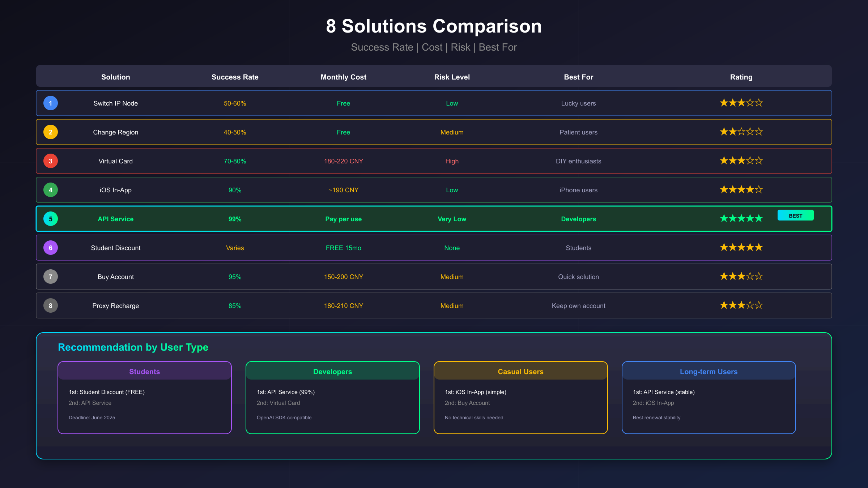Click the gray number 7 circle badge

coord(51,277)
